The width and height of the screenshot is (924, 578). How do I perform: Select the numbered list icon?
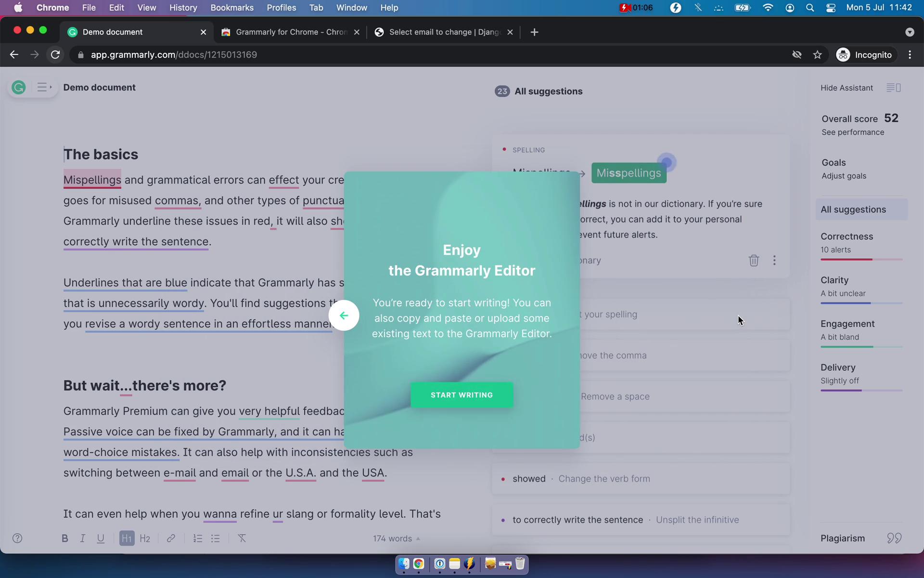(198, 538)
